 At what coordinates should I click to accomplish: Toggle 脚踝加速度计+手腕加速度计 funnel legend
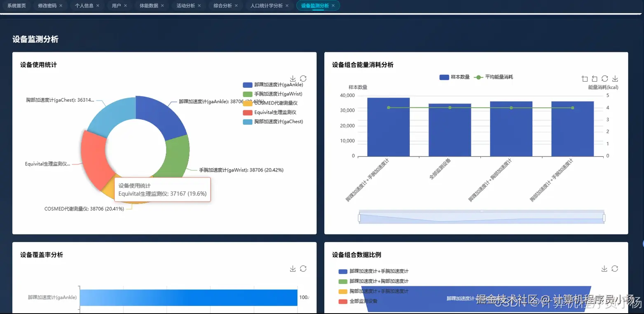pyautogui.click(x=373, y=272)
